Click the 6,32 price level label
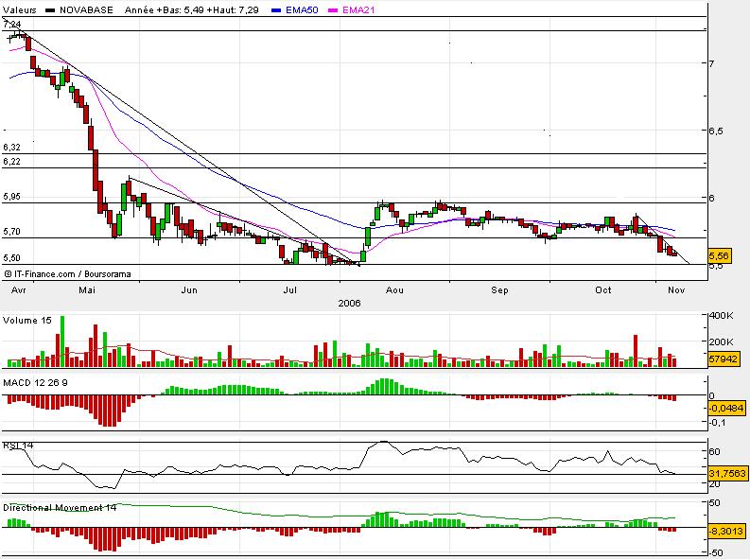This screenshot has width=750, height=560. click(12, 148)
